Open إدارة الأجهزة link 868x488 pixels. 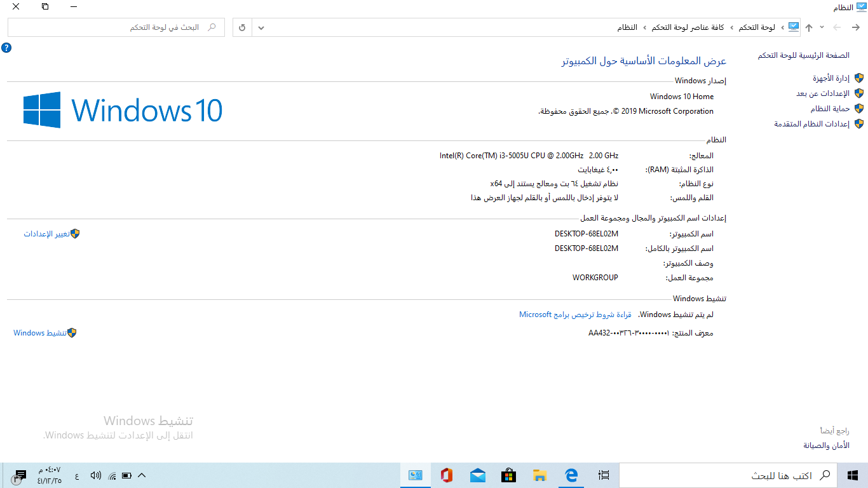(x=831, y=78)
